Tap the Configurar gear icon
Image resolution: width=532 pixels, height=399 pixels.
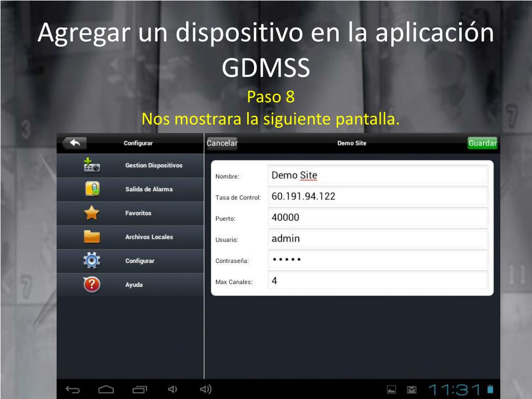pyautogui.click(x=91, y=261)
